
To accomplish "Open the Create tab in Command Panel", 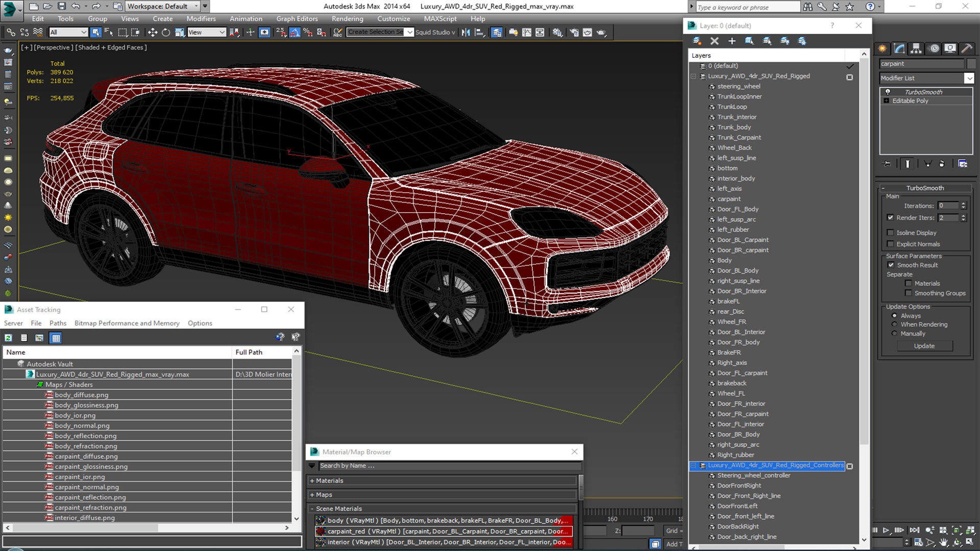I will coord(883,48).
